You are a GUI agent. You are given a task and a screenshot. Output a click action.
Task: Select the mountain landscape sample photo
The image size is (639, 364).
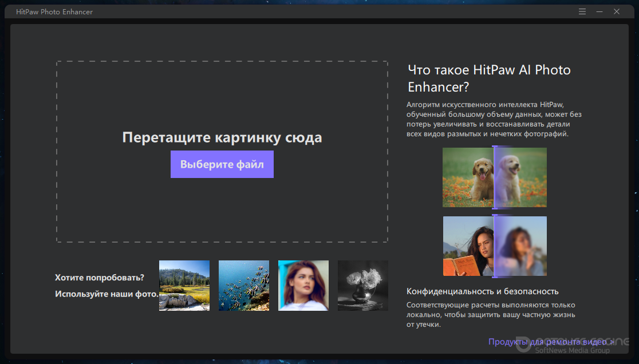pyautogui.click(x=184, y=286)
